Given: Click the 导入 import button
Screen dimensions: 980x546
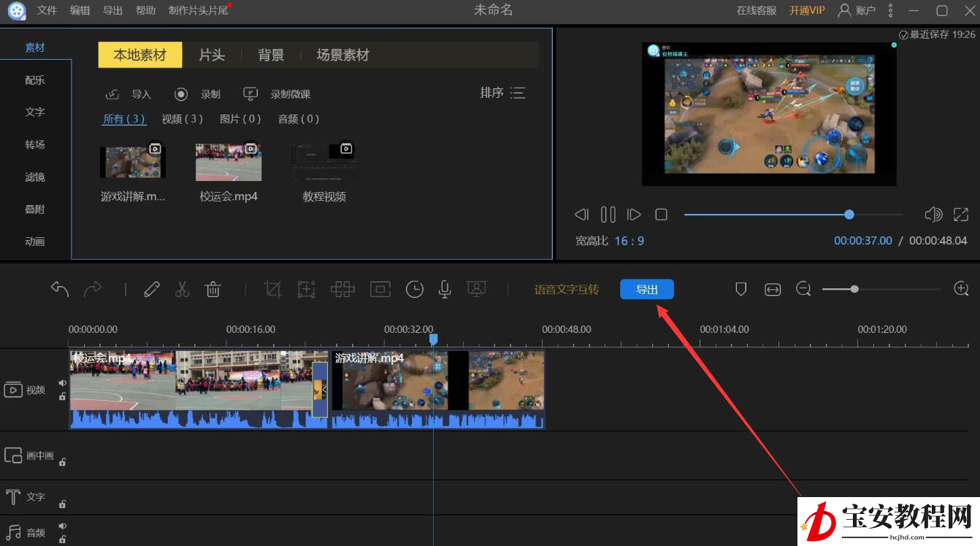Looking at the screenshot, I should 129,94.
